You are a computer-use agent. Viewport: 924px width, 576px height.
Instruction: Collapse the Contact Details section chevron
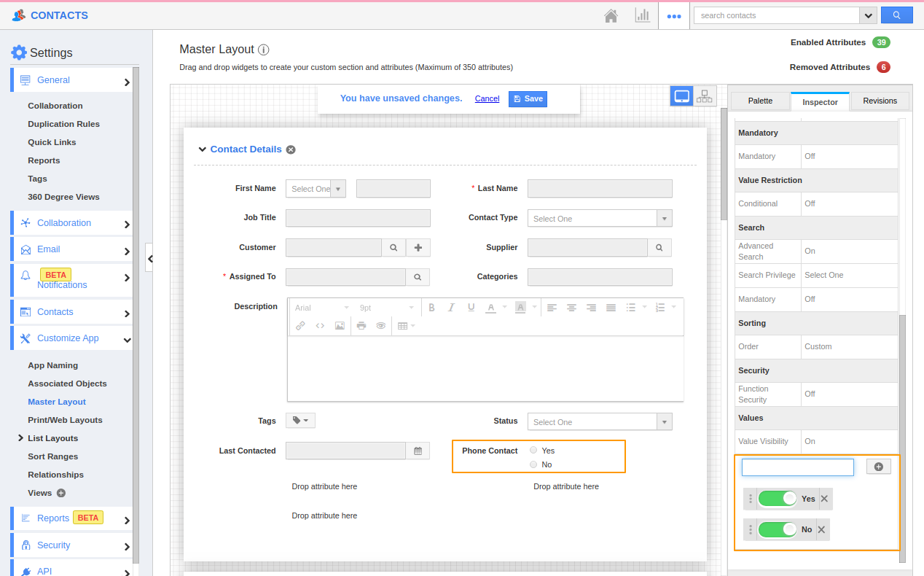pos(202,149)
